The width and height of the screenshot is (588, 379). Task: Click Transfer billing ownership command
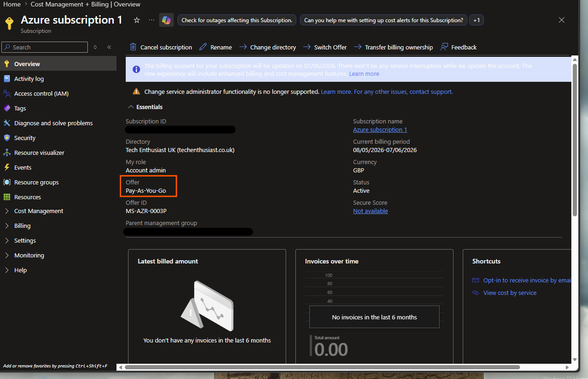tap(393, 47)
